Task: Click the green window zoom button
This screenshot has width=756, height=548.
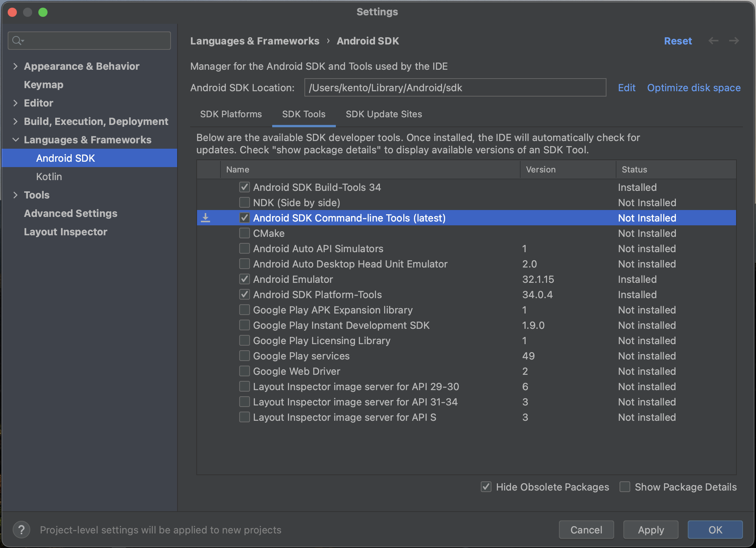Action: [43, 12]
